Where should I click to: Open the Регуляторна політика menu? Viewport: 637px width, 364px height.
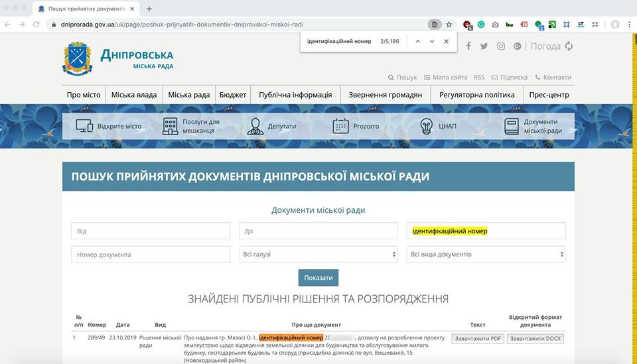click(477, 95)
